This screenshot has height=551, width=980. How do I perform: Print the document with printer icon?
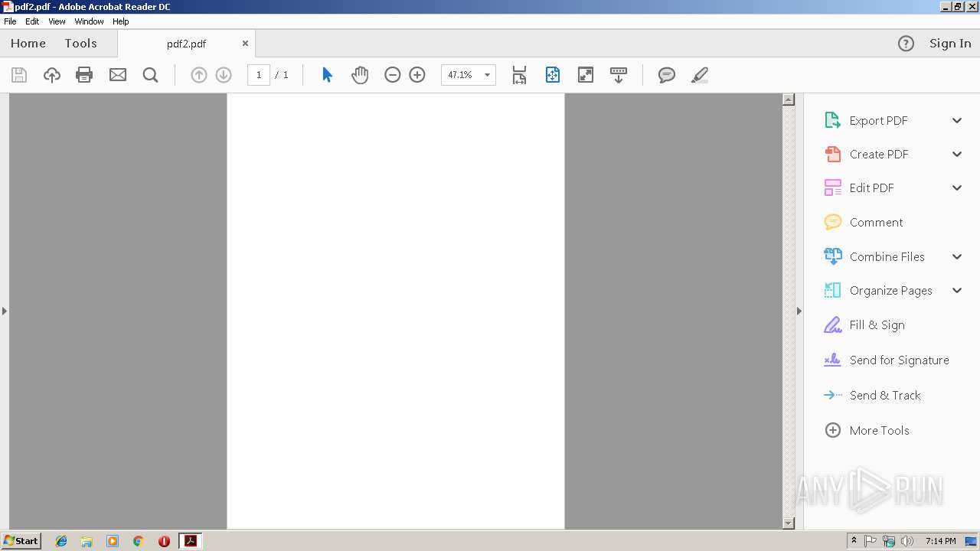point(84,75)
